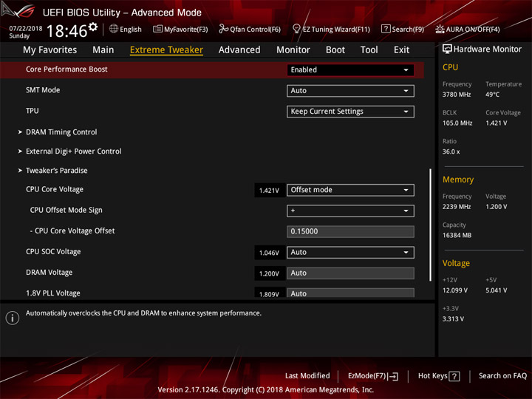Open the My Favorites tab
Viewport: 532px width, 399px height.
pos(50,50)
